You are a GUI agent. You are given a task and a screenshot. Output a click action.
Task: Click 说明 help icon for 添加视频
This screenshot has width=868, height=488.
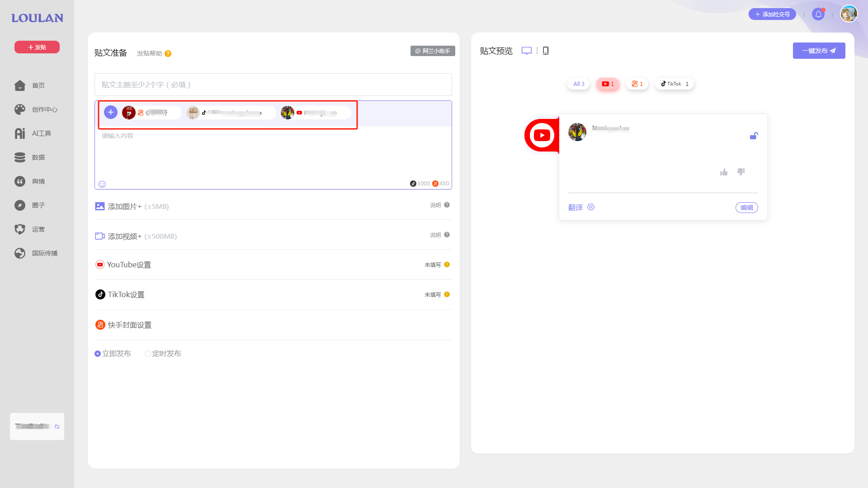(x=447, y=235)
